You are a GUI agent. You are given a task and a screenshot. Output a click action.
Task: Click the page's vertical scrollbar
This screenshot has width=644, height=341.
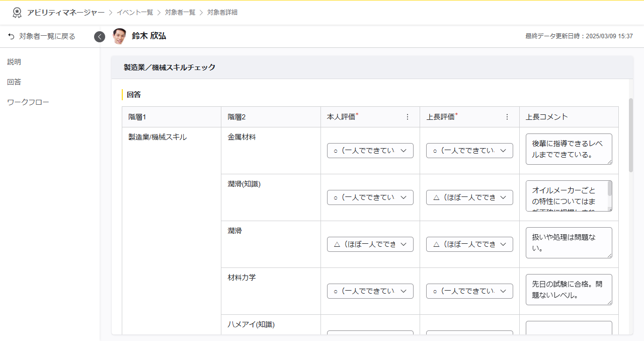click(631, 135)
